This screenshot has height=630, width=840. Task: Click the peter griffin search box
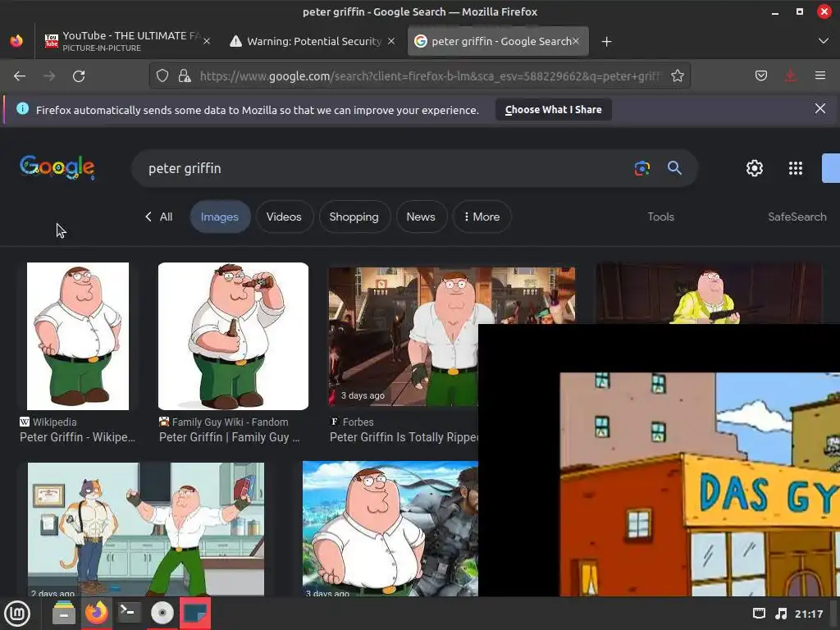pos(386,168)
